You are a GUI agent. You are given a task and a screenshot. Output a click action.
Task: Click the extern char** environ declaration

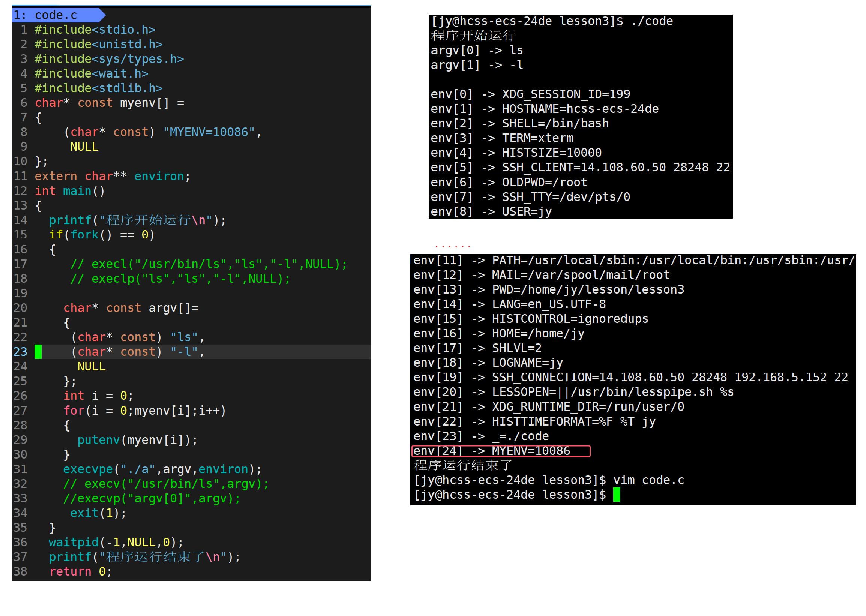112,176
